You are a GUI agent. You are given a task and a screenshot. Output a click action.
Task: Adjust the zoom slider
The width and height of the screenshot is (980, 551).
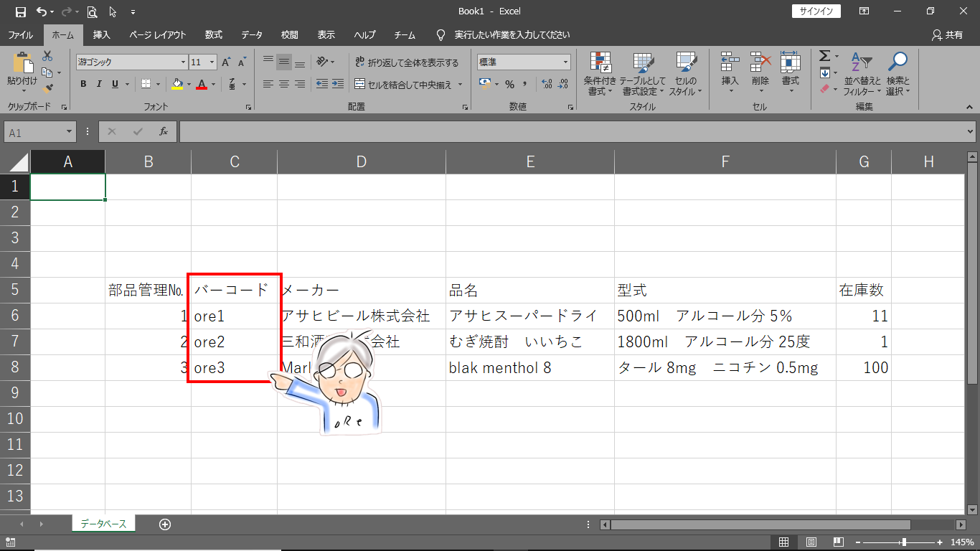[x=904, y=542]
